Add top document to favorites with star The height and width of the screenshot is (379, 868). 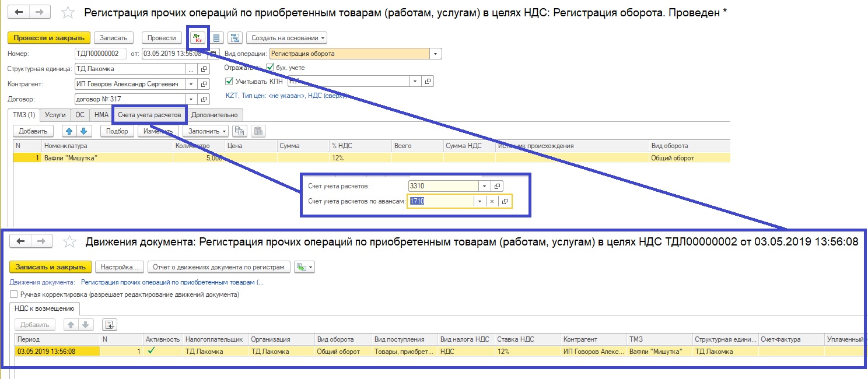point(68,12)
